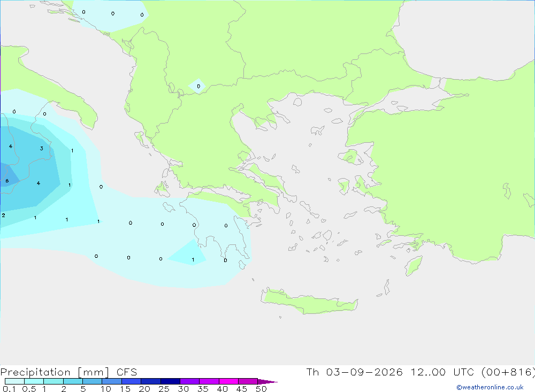Click the 0 value in the inland patch
The height and width of the screenshot is (392, 535).
[198, 86]
